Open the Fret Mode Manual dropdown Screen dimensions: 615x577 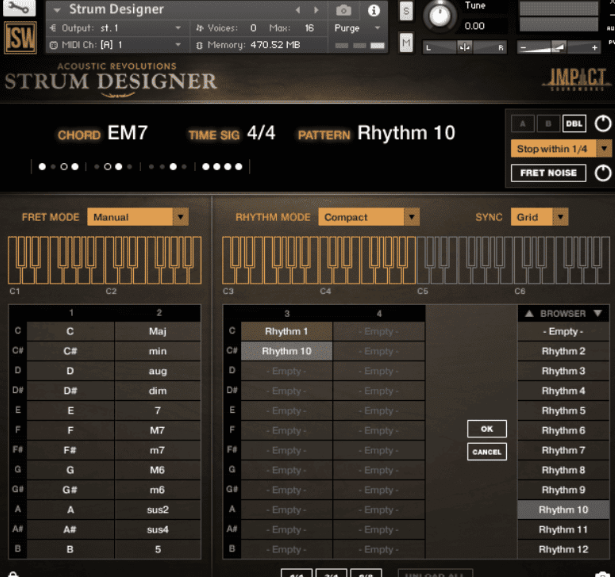click(138, 217)
